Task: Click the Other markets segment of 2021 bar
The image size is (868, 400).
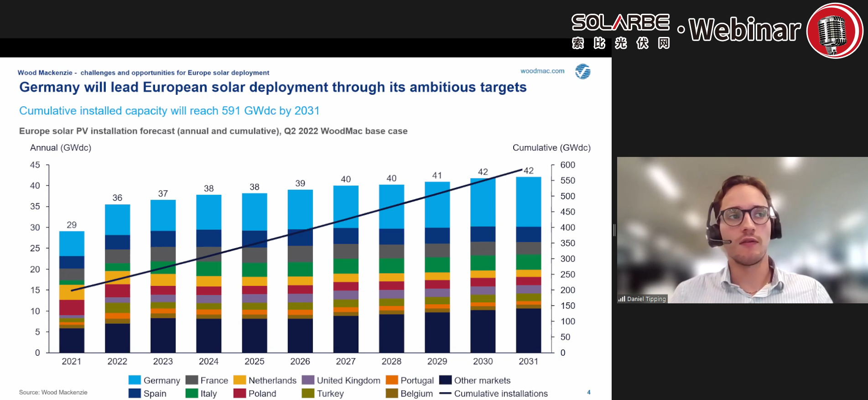Action: [72, 340]
